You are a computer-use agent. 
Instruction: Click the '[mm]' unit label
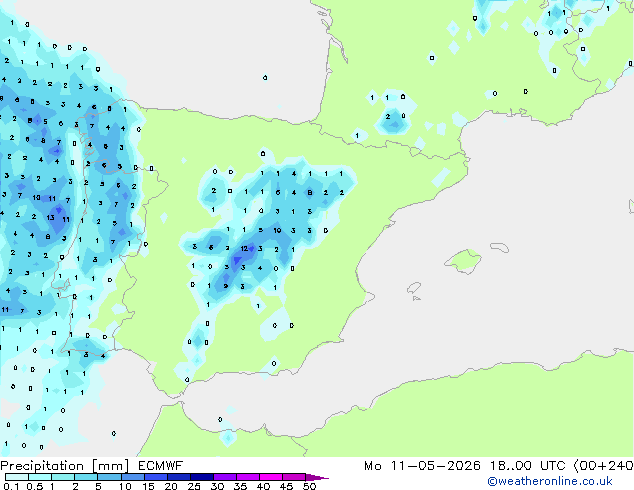point(110,466)
